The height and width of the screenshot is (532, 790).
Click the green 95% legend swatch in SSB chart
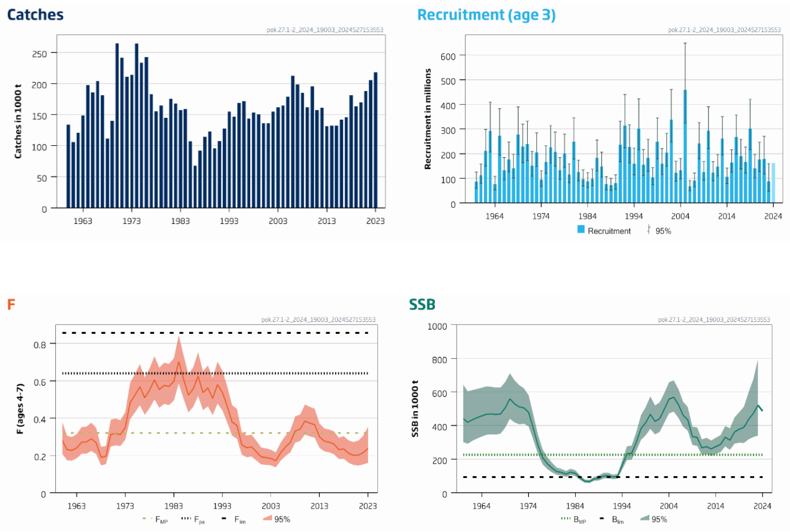pos(645,519)
